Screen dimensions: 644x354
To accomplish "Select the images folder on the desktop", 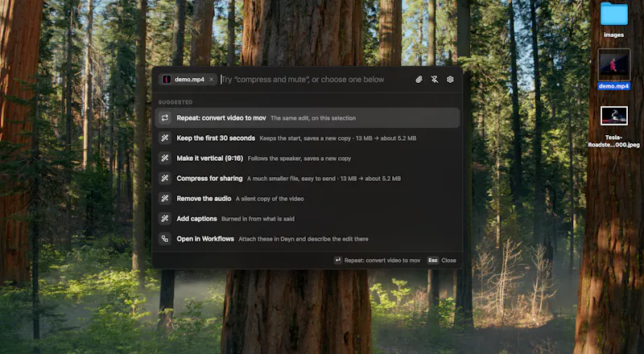I will pyautogui.click(x=614, y=14).
